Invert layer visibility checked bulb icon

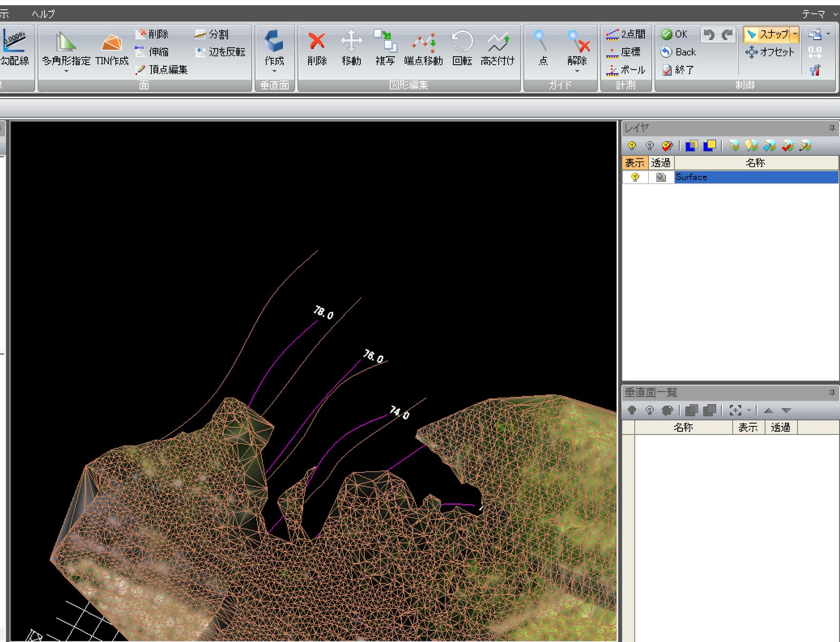667,146
